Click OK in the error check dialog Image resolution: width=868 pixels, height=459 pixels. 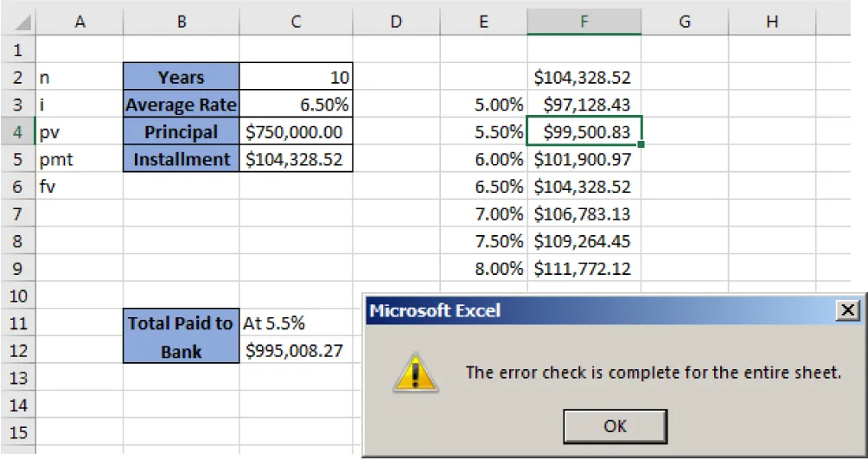[613, 425]
